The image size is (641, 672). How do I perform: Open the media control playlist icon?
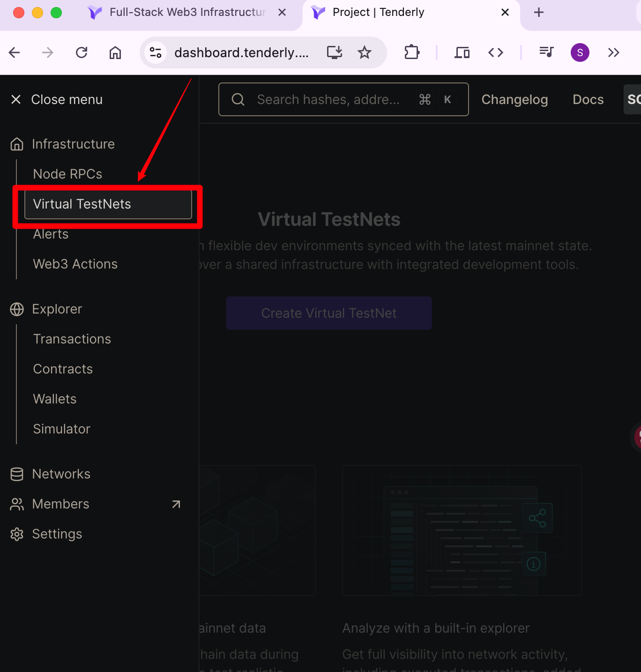546,52
